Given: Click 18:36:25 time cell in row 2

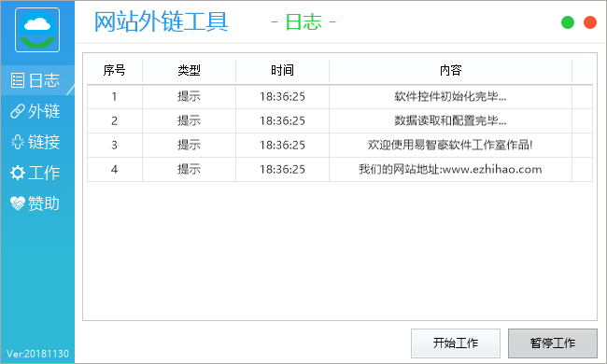Looking at the screenshot, I should tap(282, 120).
